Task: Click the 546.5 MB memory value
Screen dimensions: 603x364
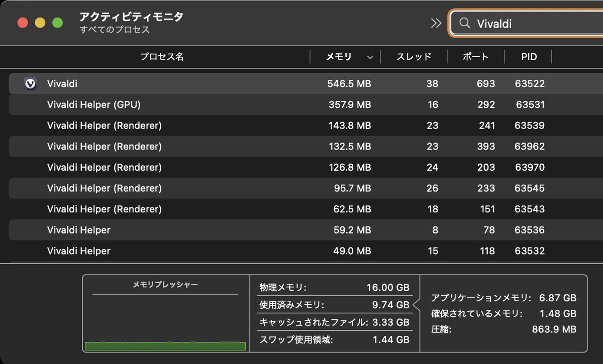Action: point(349,84)
